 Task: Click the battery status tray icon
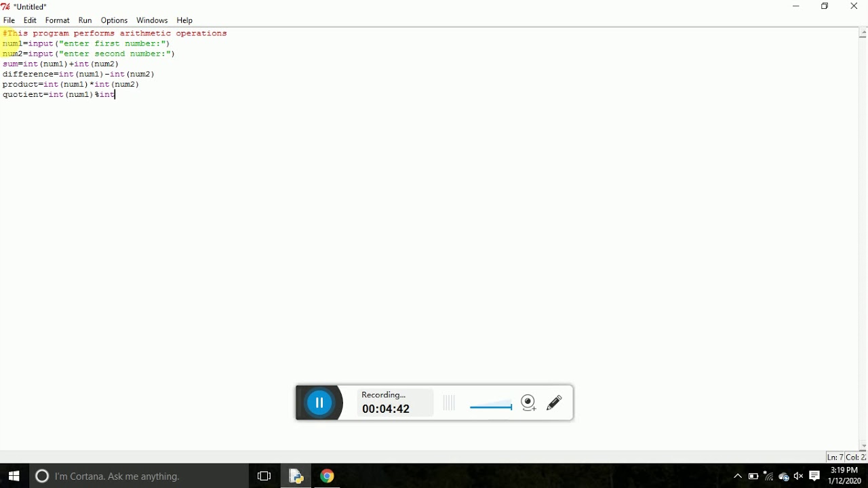[753, 477]
